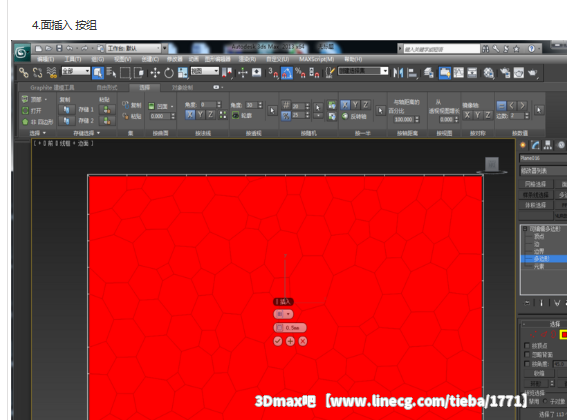Screen dimensions: 567x420
Task: Open the 工作台 workspace dropdown
Action: pyautogui.click(x=133, y=48)
